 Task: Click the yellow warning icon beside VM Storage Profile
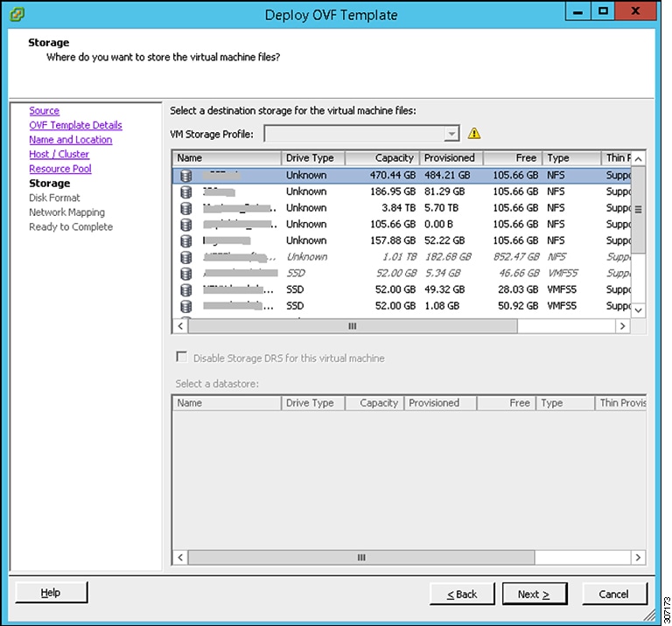click(474, 133)
